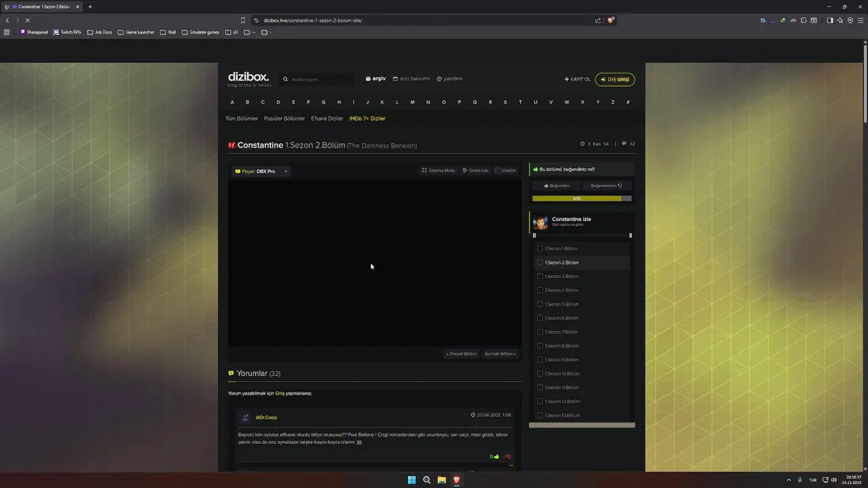
Task: Open arşiv menu item
Action: pos(376,79)
